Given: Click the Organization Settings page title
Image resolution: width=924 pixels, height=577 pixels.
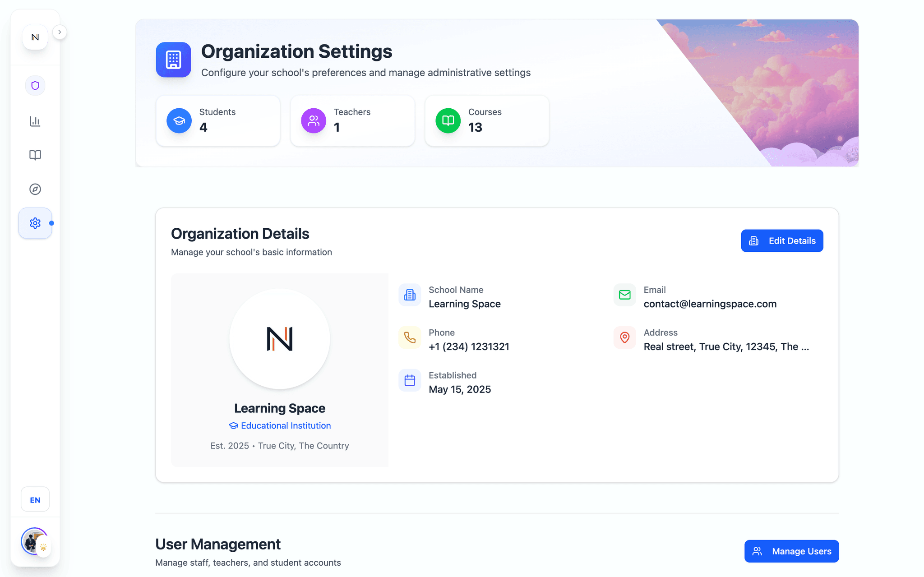Looking at the screenshot, I should coord(296,51).
